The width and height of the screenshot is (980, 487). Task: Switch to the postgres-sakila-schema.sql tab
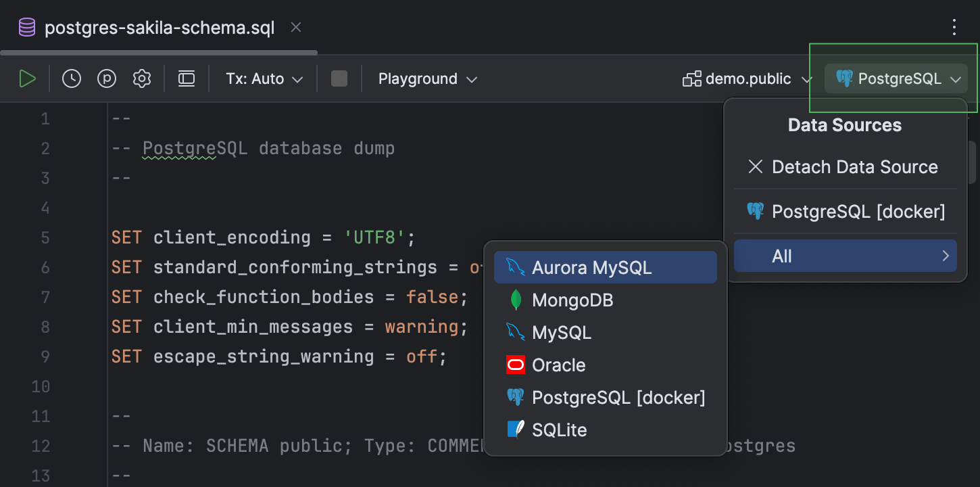pyautogui.click(x=160, y=28)
